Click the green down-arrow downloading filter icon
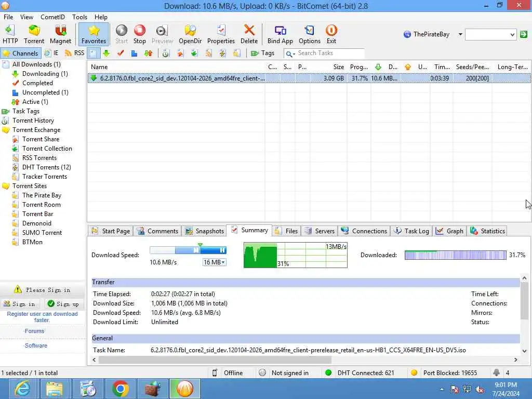The width and height of the screenshot is (532, 399). pyautogui.click(x=106, y=54)
